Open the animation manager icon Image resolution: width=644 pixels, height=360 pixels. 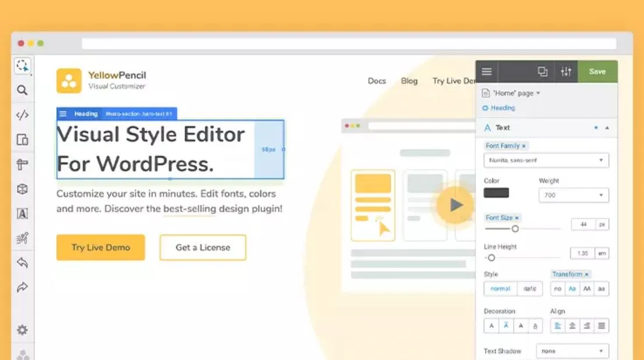(x=23, y=238)
